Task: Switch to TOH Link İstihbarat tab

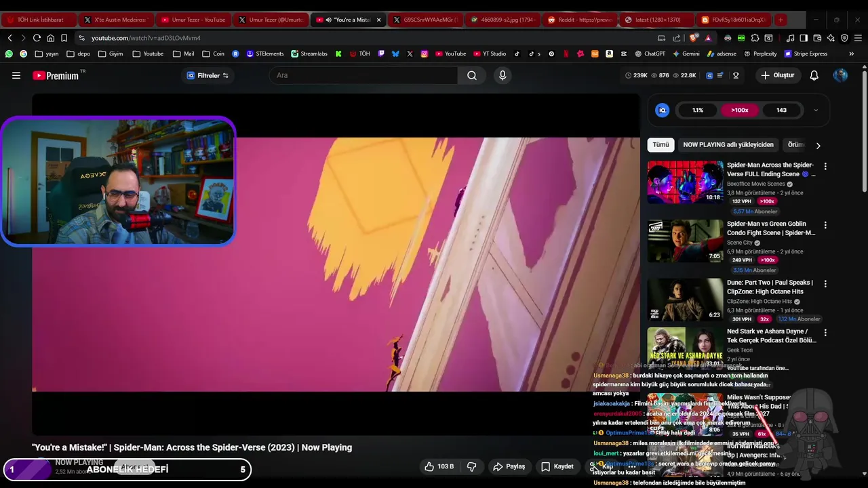Action: [x=39, y=20]
